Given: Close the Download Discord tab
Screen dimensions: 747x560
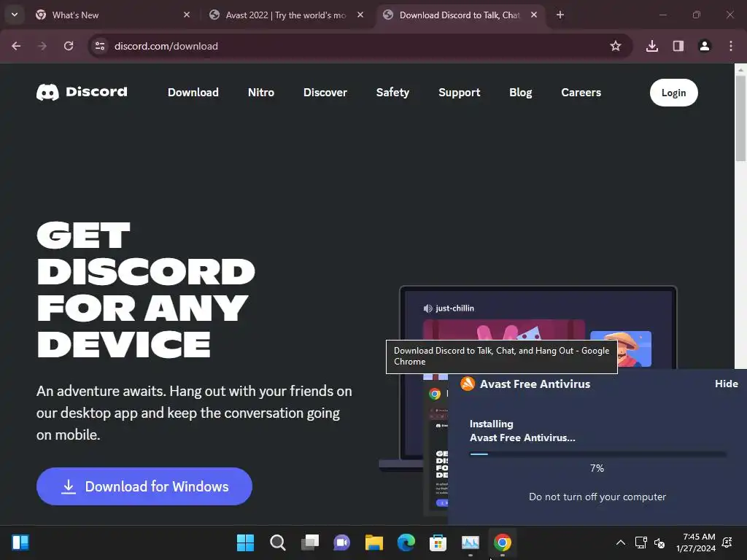Looking at the screenshot, I should click(534, 15).
